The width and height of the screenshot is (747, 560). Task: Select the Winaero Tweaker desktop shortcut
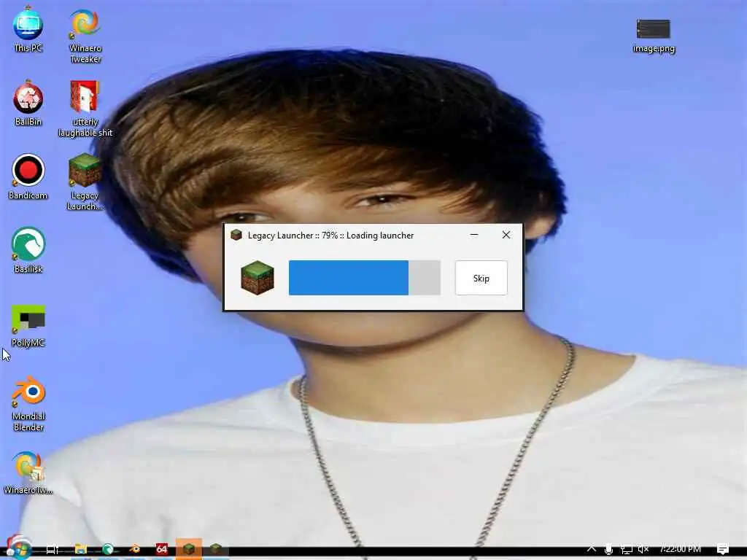click(x=85, y=36)
